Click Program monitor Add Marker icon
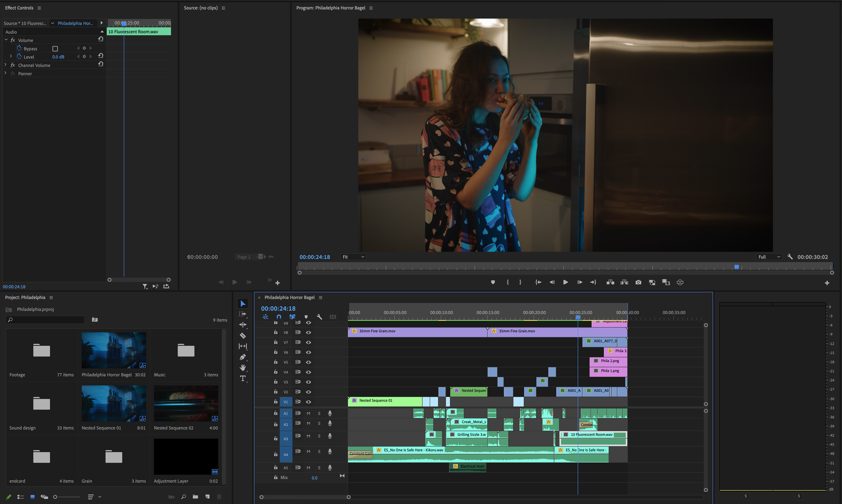The image size is (842, 504). [x=493, y=282]
